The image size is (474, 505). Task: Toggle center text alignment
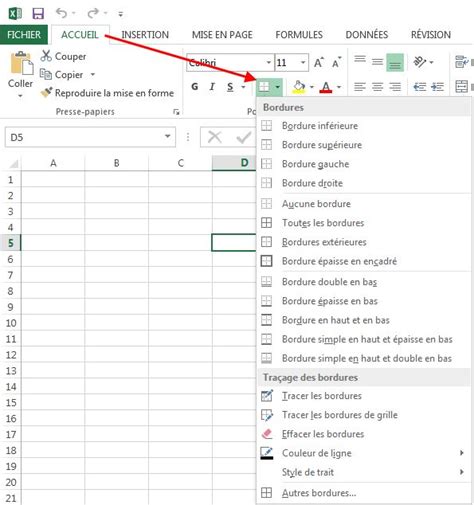point(377,87)
